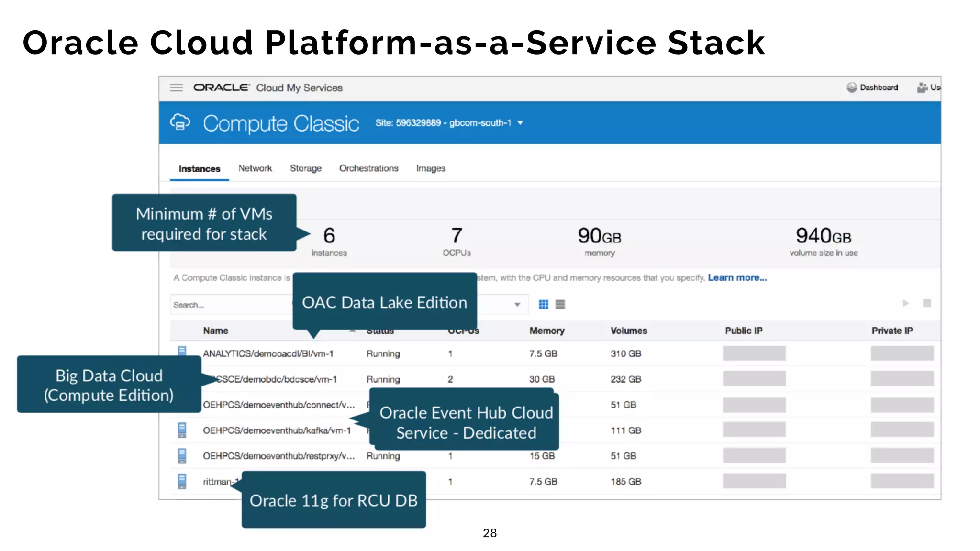Open the Site selector dropdown
The height and width of the screenshot is (551, 980).
[449, 123]
